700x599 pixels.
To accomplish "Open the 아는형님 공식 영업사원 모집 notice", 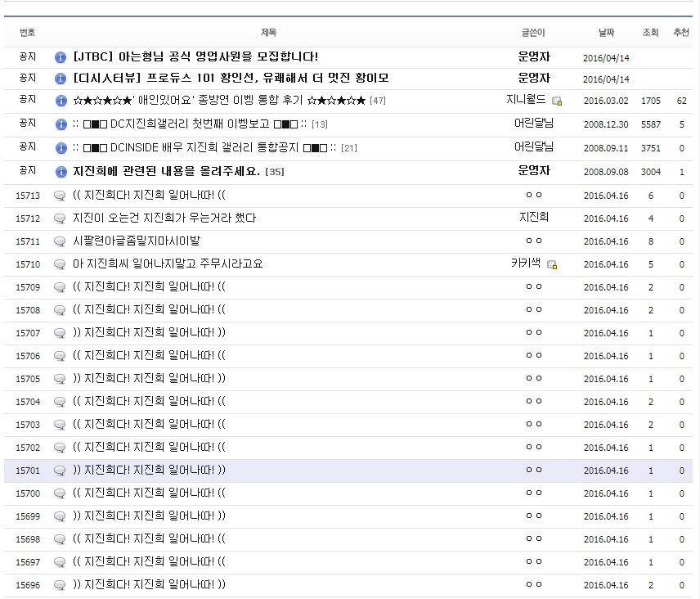I will pos(195,57).
